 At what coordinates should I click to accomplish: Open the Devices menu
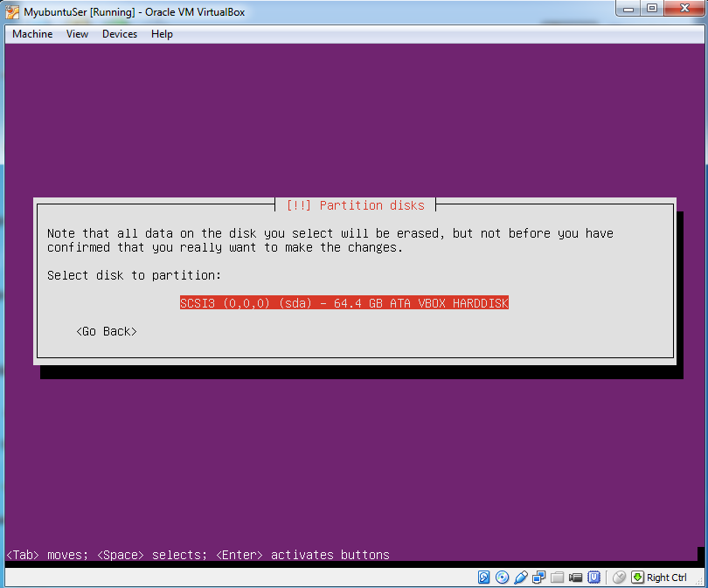click(120, 34)
